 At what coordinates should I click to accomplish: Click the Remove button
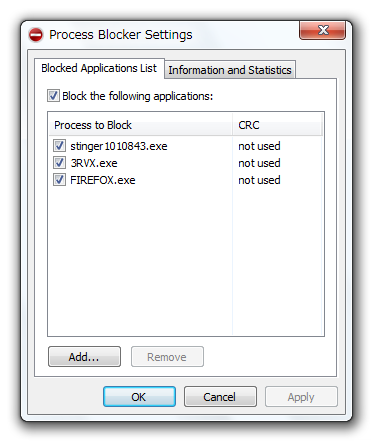[167, 357]
